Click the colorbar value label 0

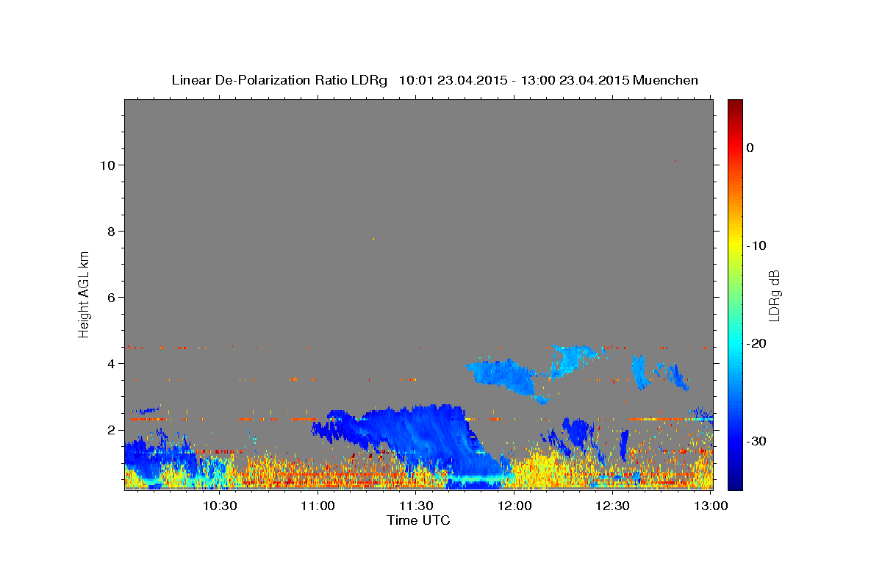(750, 148)
